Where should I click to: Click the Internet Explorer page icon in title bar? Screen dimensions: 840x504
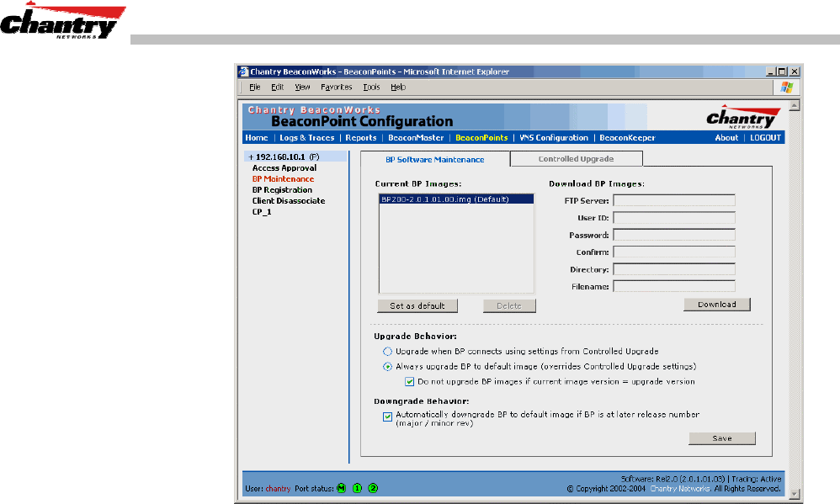(244, 72)
